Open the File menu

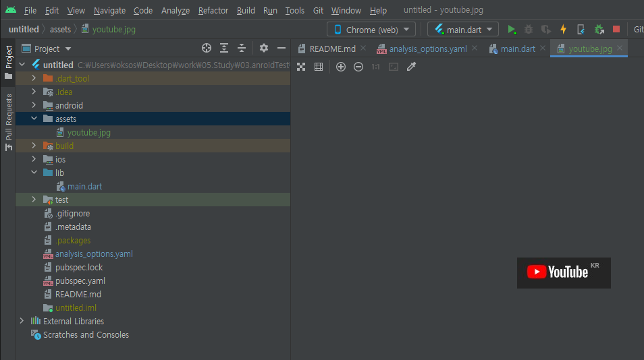pos(30,11)
